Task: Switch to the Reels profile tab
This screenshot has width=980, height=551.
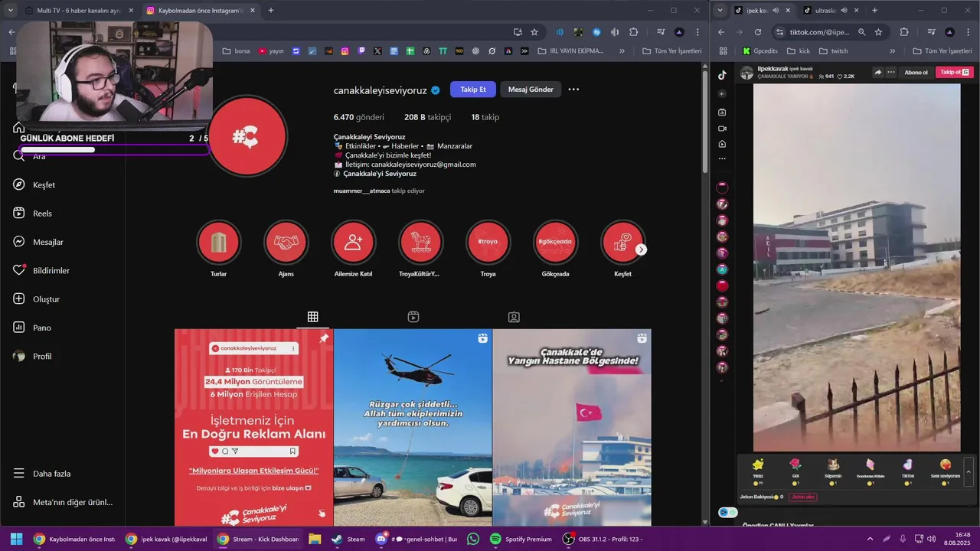Action: click(413, 317)
